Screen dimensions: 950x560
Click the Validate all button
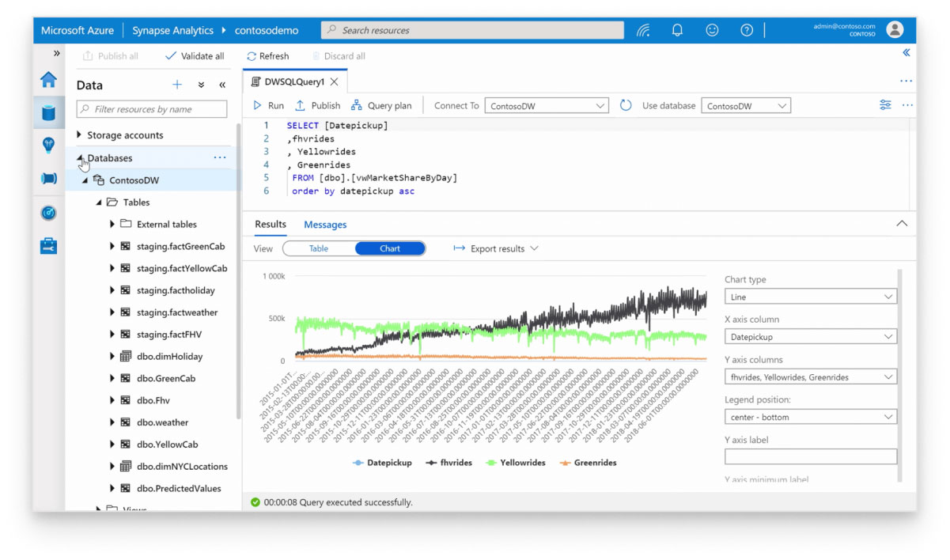(195, 56)
